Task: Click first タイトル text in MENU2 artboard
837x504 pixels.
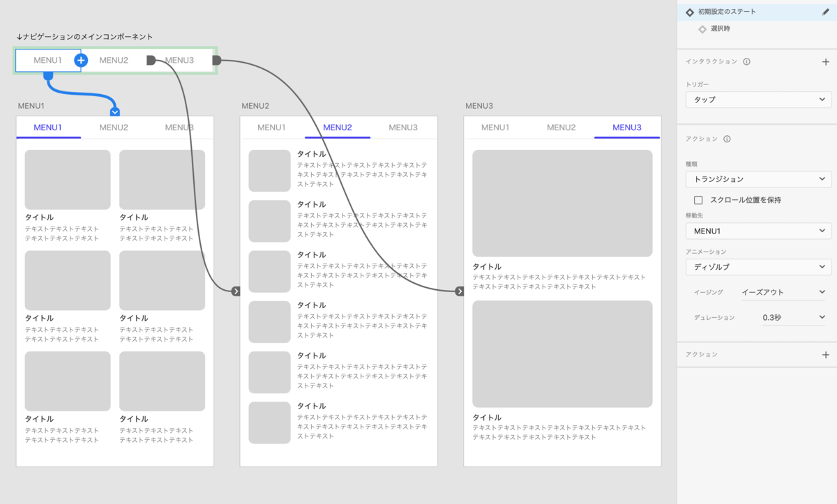Action: point(311,154)
